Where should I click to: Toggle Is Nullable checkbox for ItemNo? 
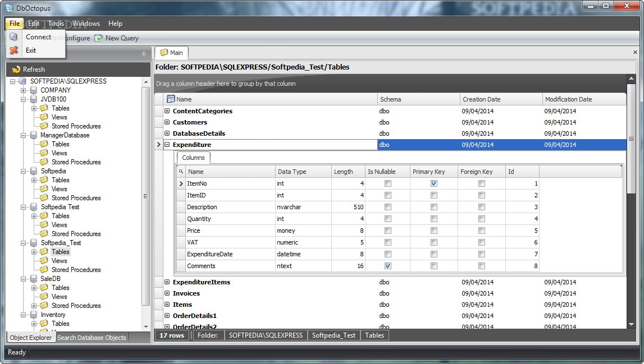388,183
